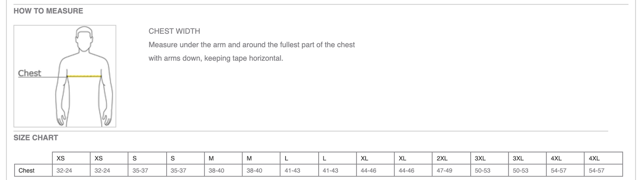
Task: Click the leftmost S size header
Action: pos(135,158)
